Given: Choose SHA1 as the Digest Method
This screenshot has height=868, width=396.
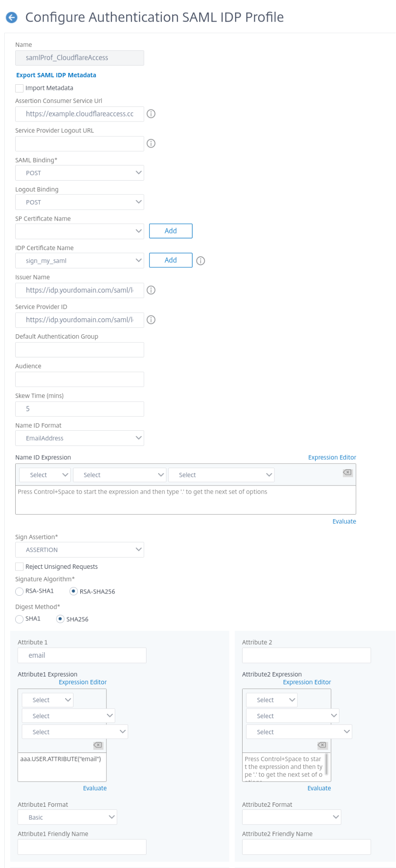Looking at the screenshot, I should tap(19, 620).
